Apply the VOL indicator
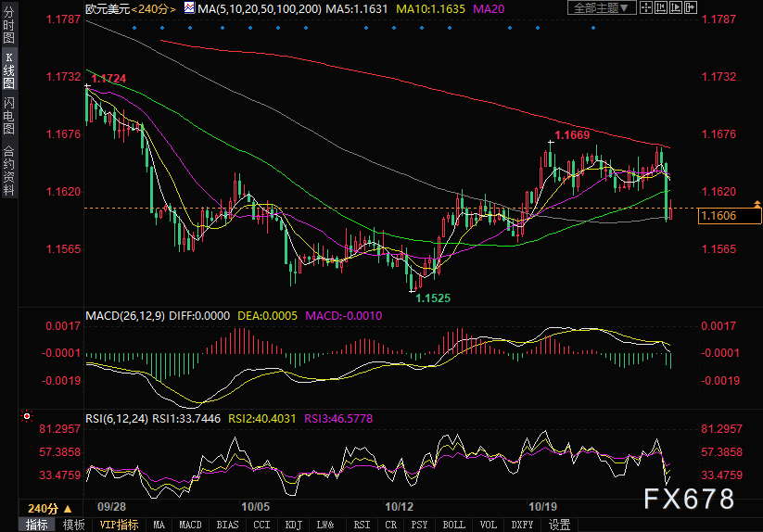Image resolution: width=763 pixels, height=532 pixels. coord(488,525)
